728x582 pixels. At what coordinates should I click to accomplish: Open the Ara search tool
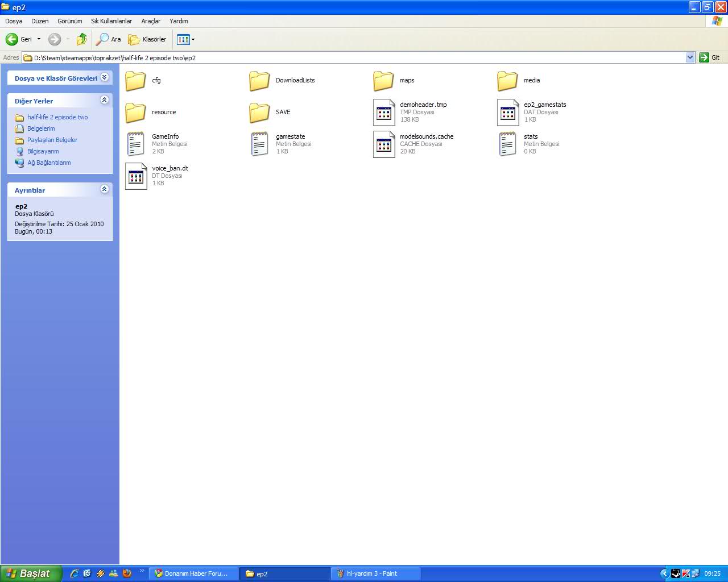pos(109,39)
